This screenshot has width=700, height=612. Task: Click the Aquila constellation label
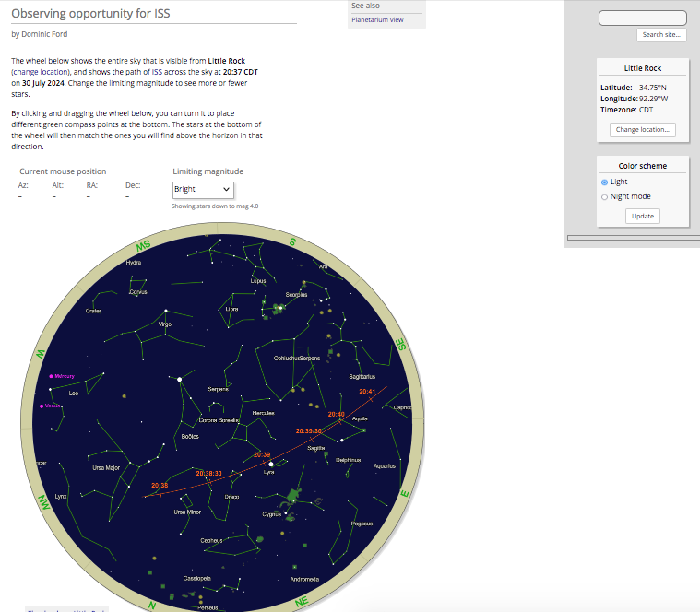pos(360,418)
